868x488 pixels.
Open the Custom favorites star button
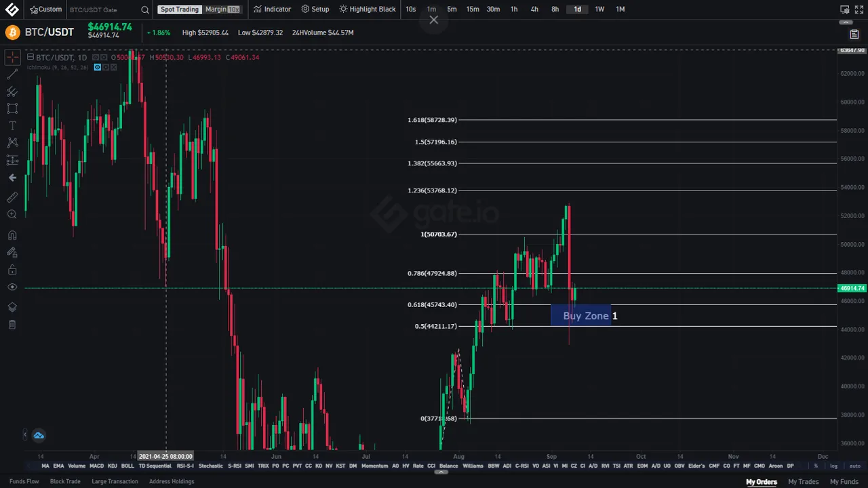[45, 9]
